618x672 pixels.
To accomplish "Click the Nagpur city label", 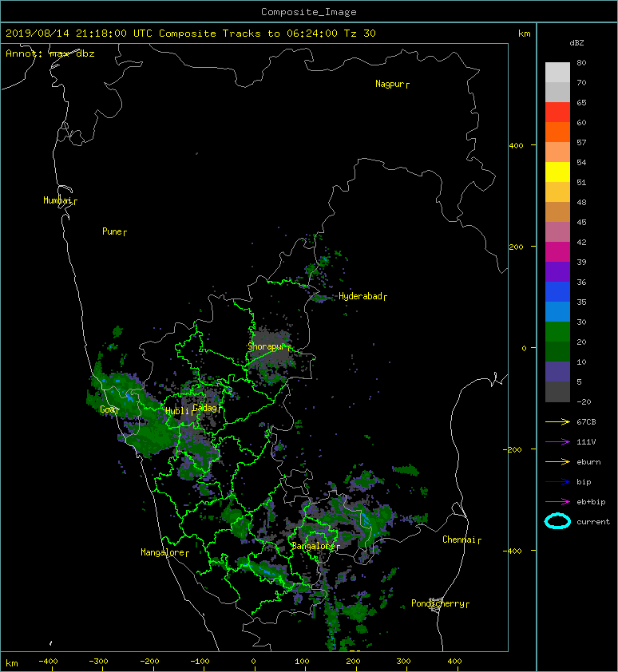I will pyautogui.click(x=390, y=84).
